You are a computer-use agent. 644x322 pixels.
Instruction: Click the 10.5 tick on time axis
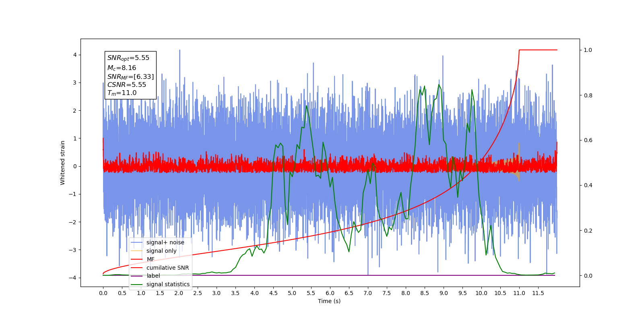pos(500,293)
